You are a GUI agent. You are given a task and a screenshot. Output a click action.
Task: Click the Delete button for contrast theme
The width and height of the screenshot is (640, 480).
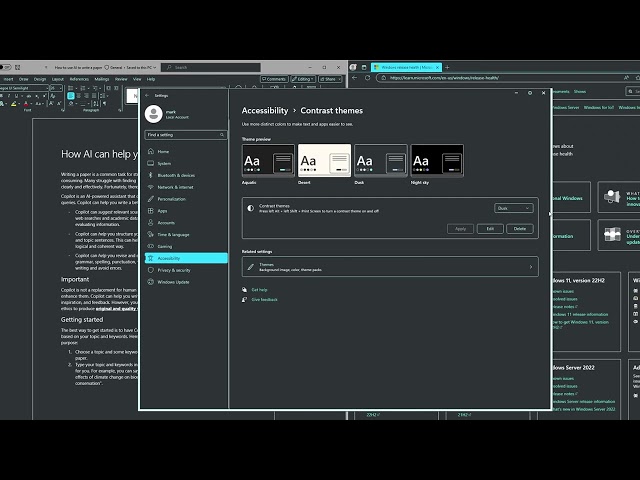point(520,229)
